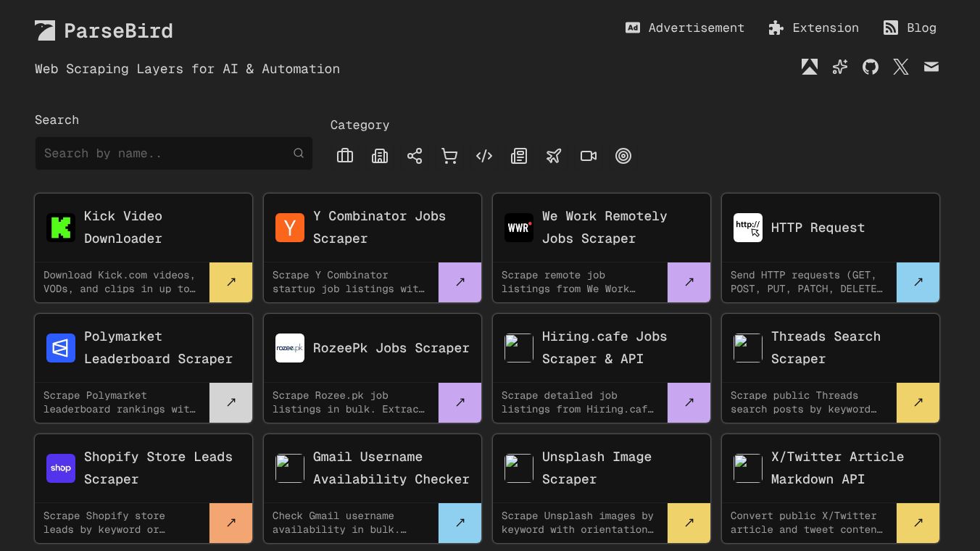
Task: Click the Shopify shop logo thumbnail
Action: pyautogui.click(x=61, y=468)
